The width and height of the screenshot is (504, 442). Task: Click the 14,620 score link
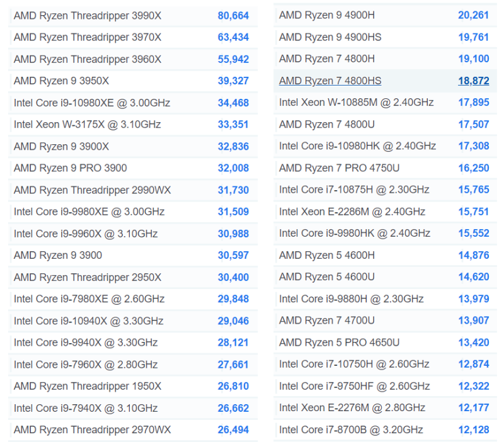pyautogui.click(x=474, y=277)
